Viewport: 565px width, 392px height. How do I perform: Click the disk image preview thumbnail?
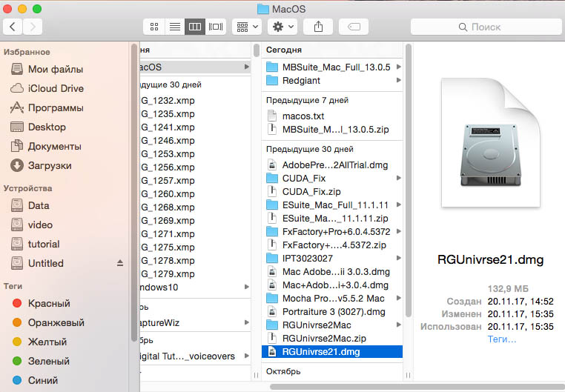pos(490,143)
